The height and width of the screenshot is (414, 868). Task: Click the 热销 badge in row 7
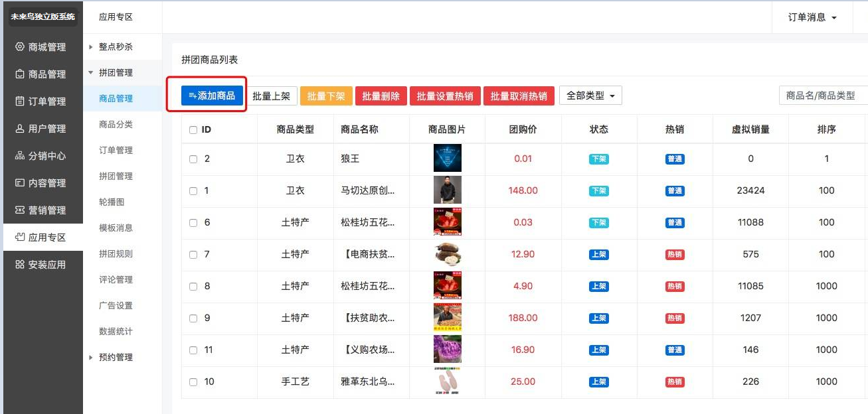675,255
